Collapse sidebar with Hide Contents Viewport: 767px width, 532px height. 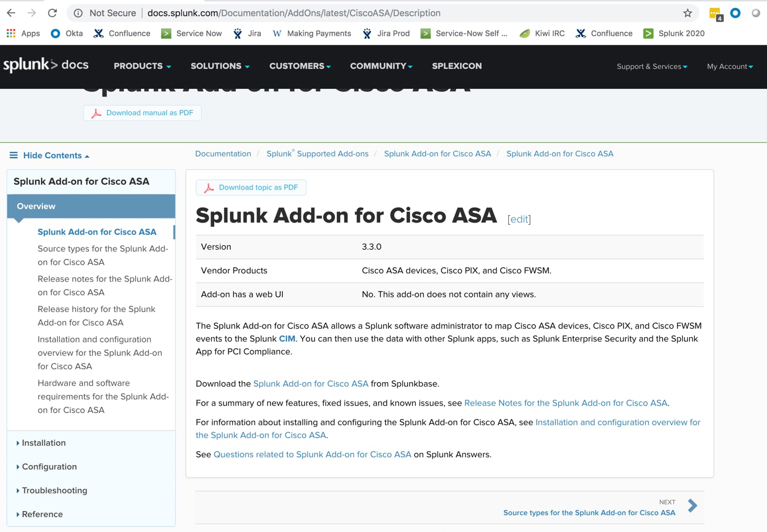[49, 155]
